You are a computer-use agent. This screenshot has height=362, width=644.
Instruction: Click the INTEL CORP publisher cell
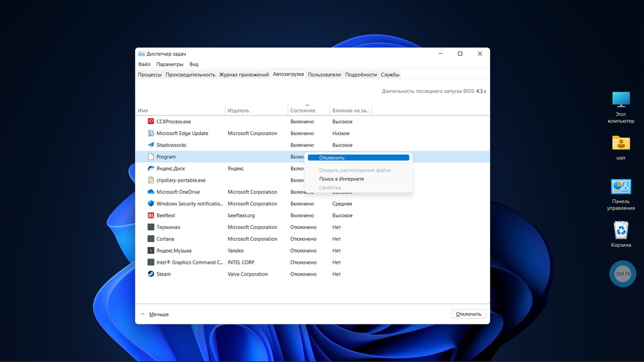click(241, 263)
